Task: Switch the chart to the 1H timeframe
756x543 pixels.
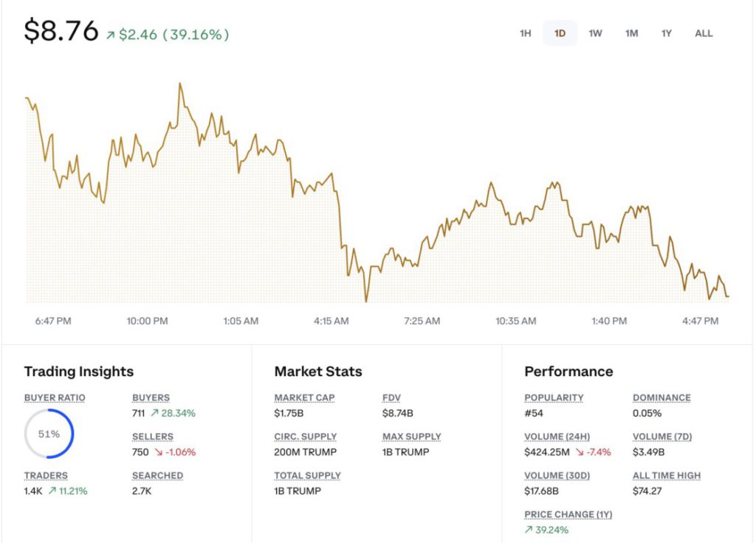Action: [525, 33]
